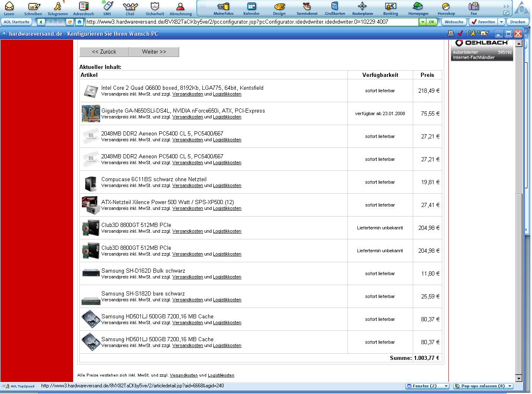This screenshot has width=532, height=394.
Task: Open Fenster (2) window list
Action: [427, 386]
